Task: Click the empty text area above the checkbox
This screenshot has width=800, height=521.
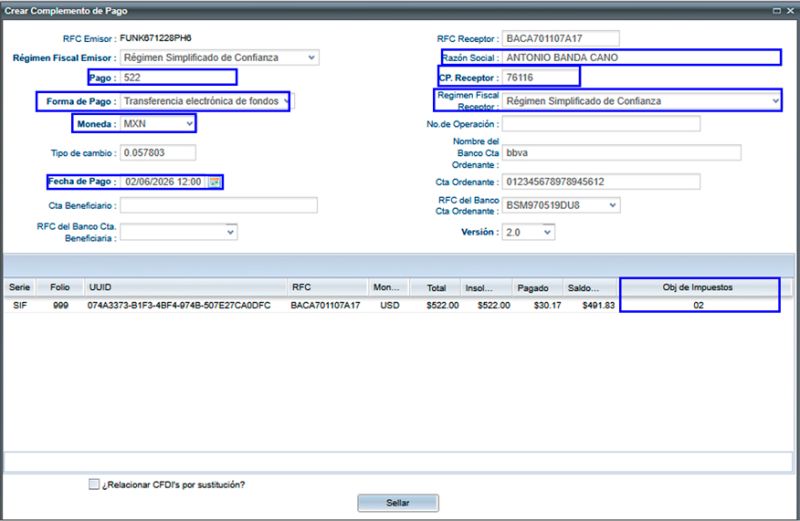Action: coord(398,461)
